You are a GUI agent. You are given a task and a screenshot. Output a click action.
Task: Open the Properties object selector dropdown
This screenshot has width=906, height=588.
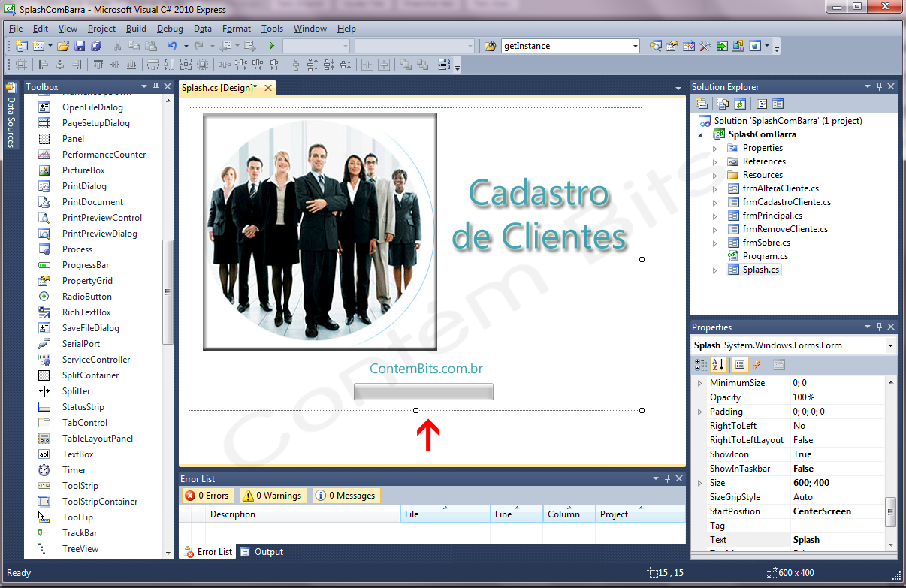point(890,345)
